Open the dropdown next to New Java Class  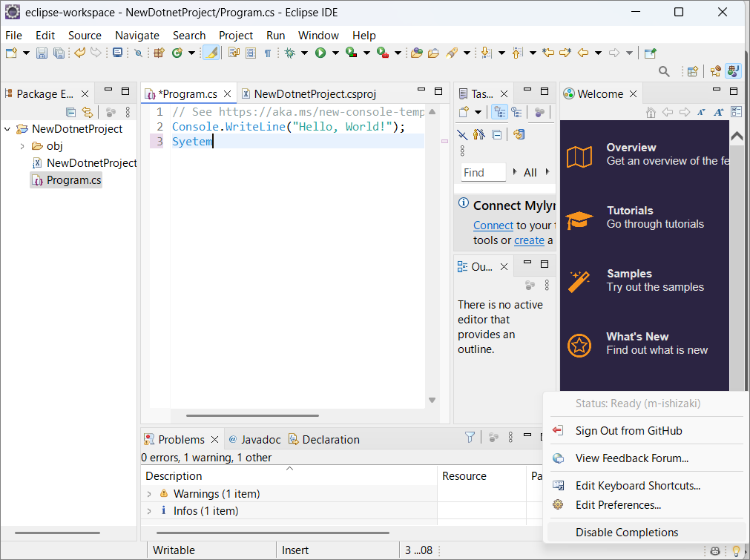[191, 53]
